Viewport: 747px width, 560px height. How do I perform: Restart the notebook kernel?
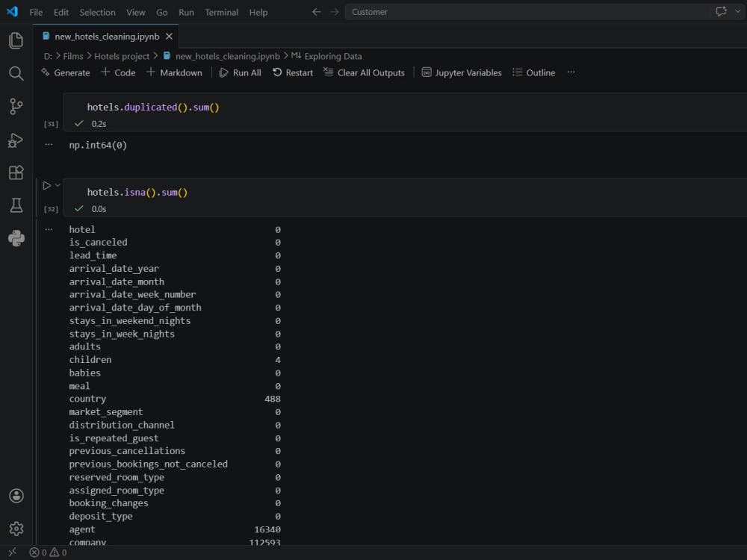pyautogui.click(x=293, y=72)
